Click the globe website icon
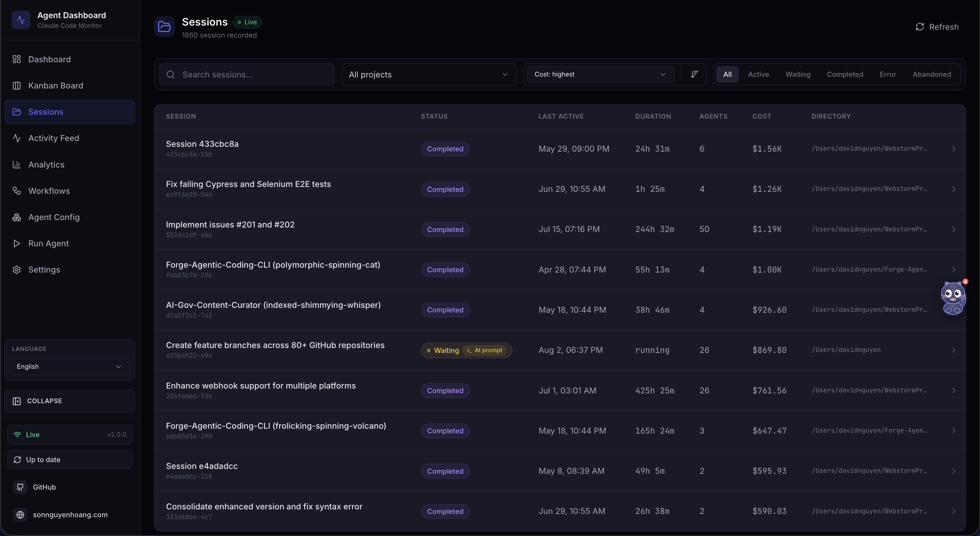The width and height of the screenshot is (980, 536). (x=20, y=515)
